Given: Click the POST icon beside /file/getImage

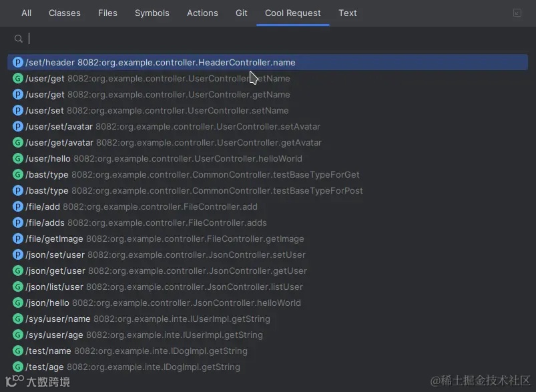Looking at the screenshot, I should click(x=18, y=239).
